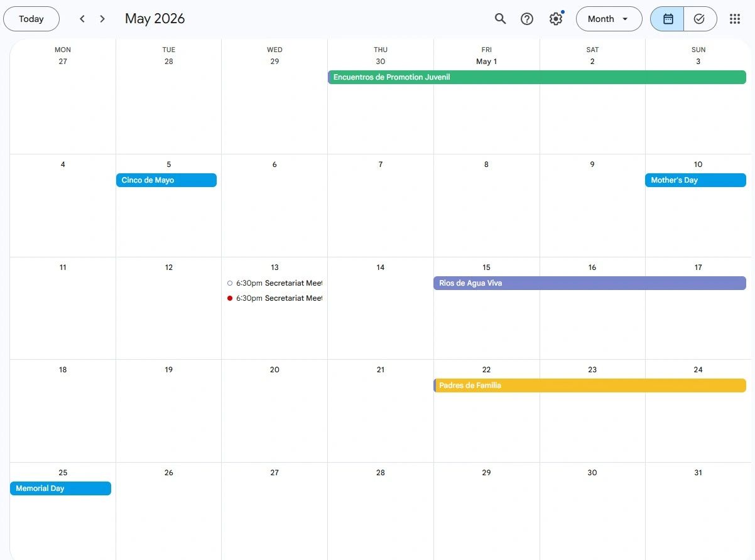The width and height of the screenshot is (755, 560).
Task: Open the Padres de Familia event
Action: 589,385
